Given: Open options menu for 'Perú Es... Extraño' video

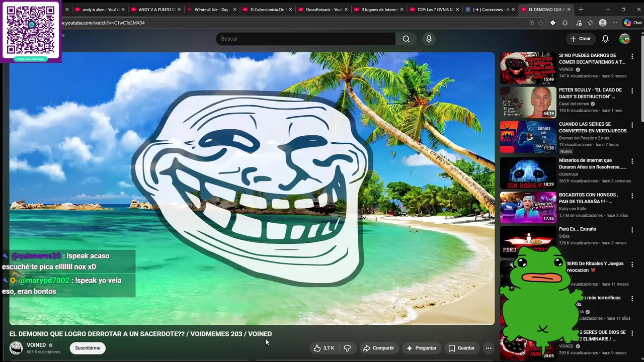Looking at the screenshot, I should coord(632,230).
